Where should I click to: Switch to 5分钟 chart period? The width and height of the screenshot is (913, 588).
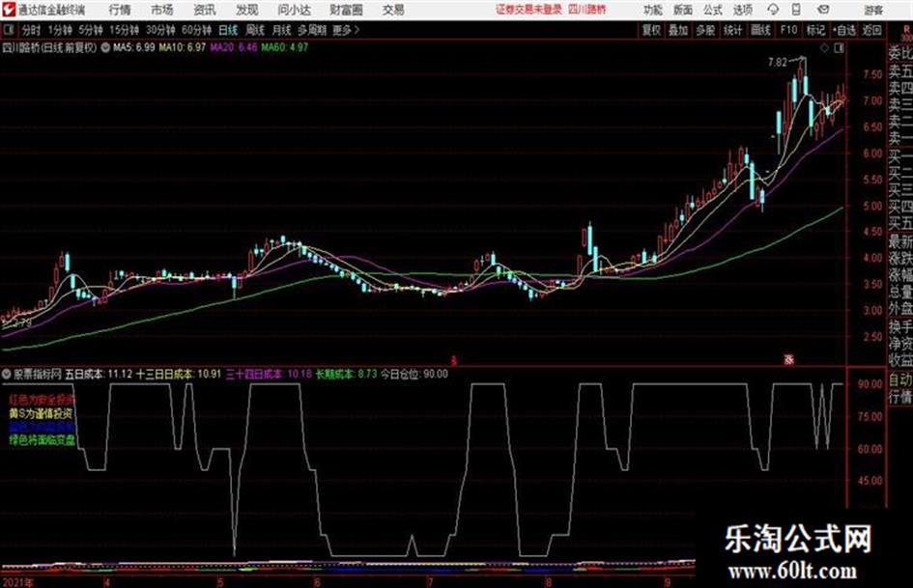[91, 30]
